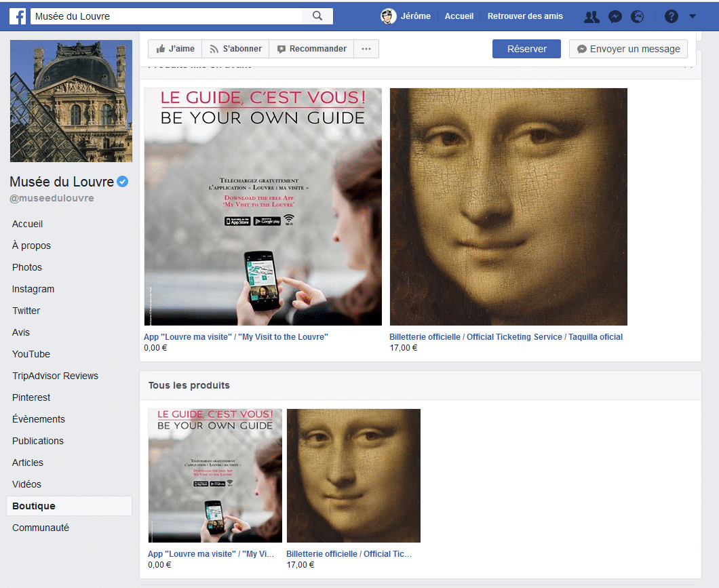
Task: Open the Articles section
Action: 28,463
